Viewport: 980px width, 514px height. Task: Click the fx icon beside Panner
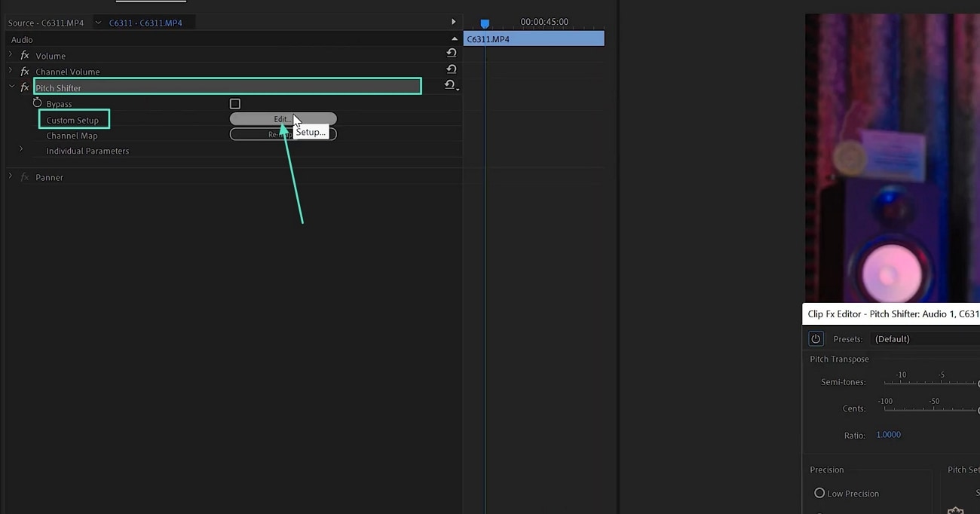25,177
